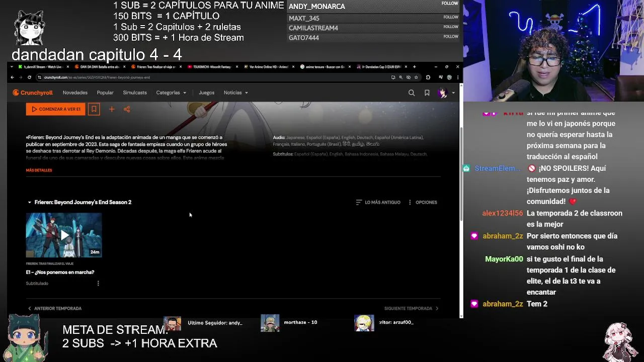This screenshot has width=644, height=362.
Task: Switch to Ver Anime Online HD tab
Action: [x=269, y=67]
